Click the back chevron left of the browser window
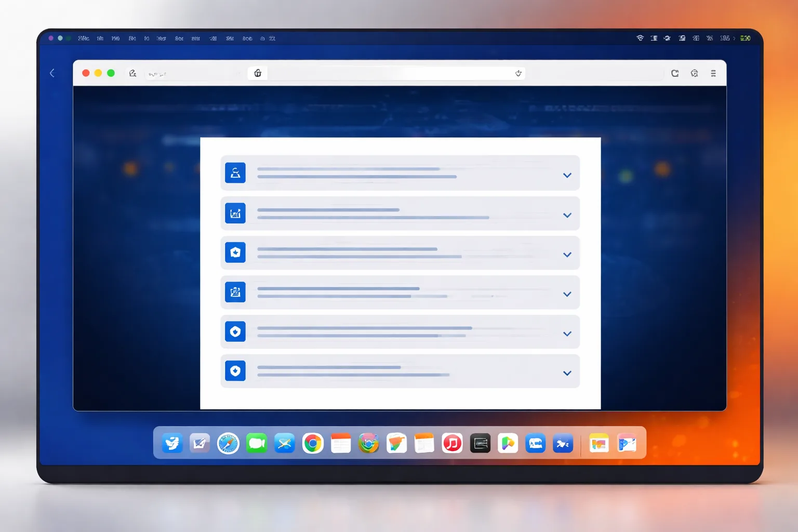 pyautogui.click(x=52, y=73)
